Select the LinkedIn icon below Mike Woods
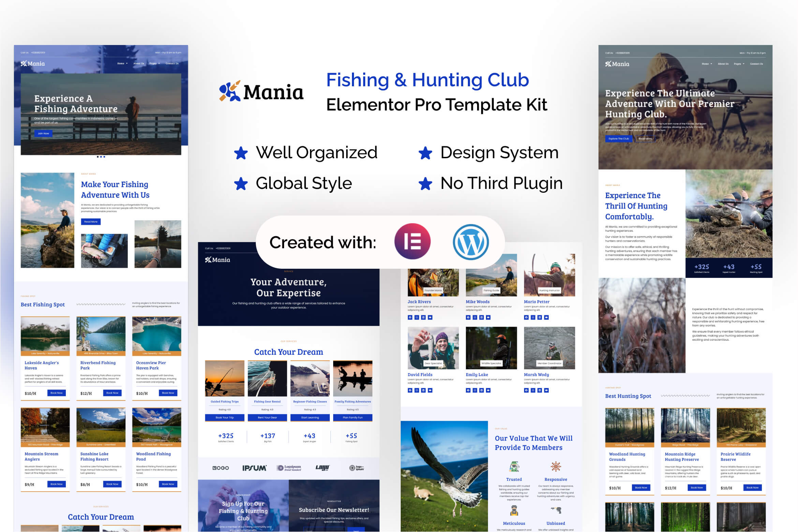 tap(482, 317)
